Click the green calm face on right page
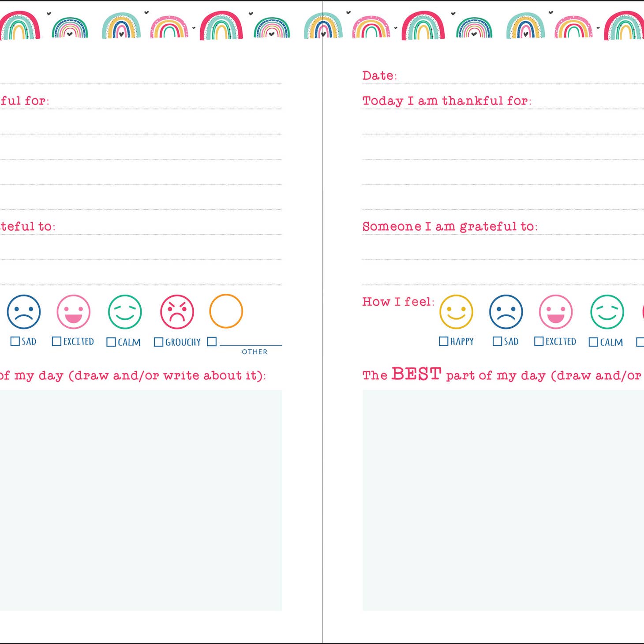Viewport: 644px width, 644px height. (607, 312)
